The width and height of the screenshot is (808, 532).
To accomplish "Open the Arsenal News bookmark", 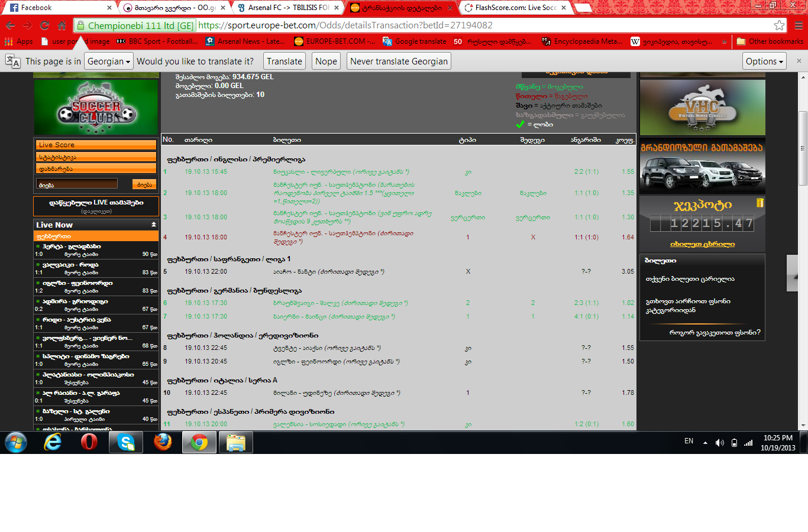I will click(x=245, y=41).
